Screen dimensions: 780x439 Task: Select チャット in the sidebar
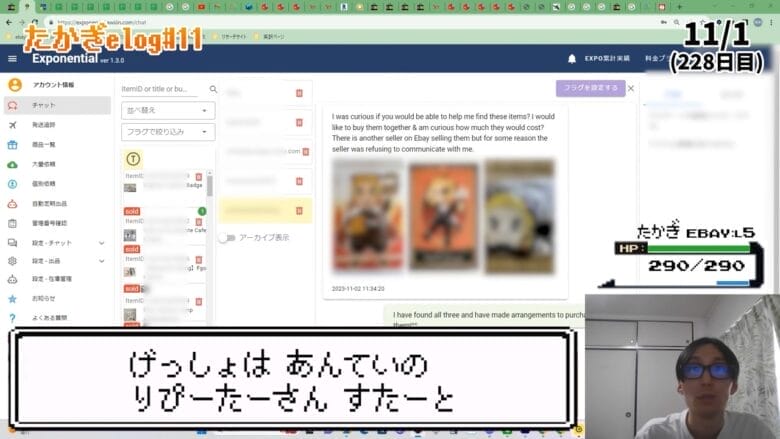point(57,105)
